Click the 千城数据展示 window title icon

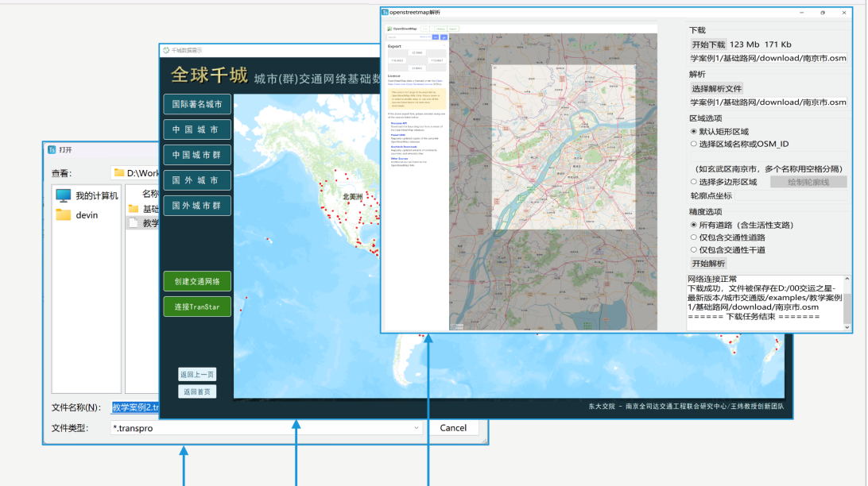[x=166, y=50]
